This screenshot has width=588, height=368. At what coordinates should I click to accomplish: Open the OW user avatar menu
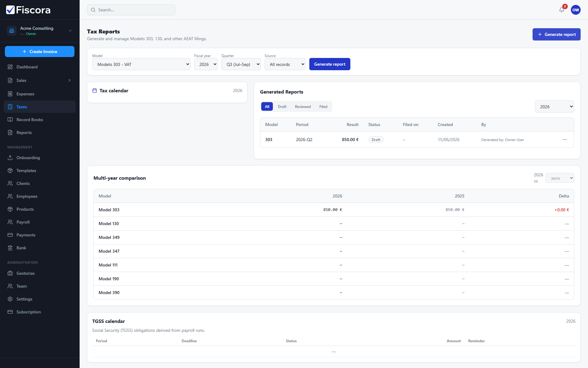click(576, 10)
